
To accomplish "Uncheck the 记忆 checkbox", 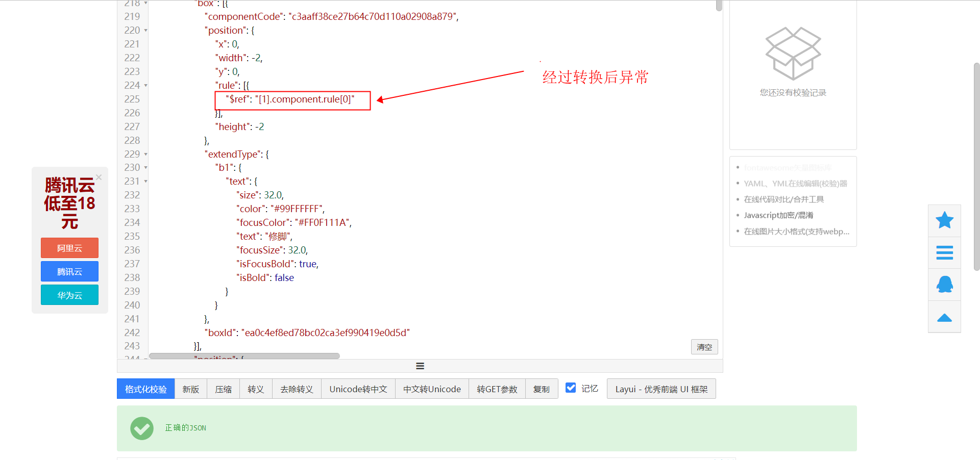I will [x=570, y=388].
